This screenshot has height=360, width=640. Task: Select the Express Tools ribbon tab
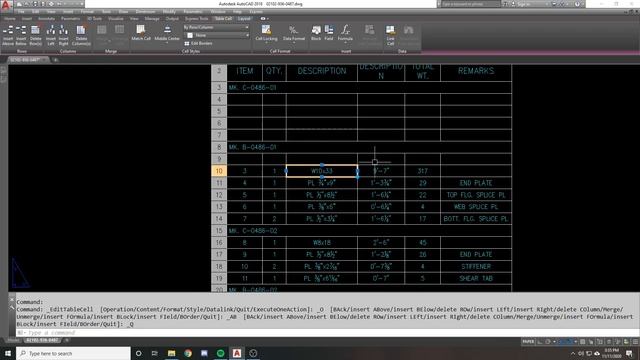[x=196, y=18]
